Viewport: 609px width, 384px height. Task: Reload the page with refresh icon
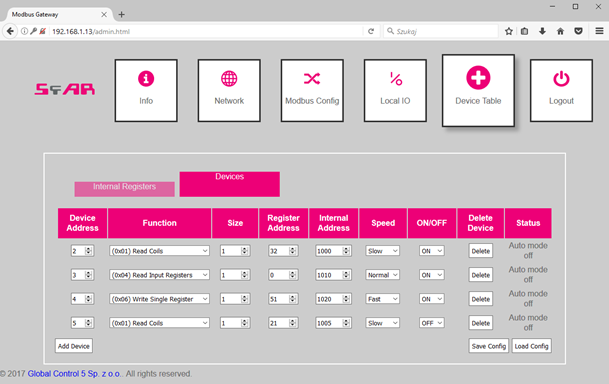coord(371,31)
